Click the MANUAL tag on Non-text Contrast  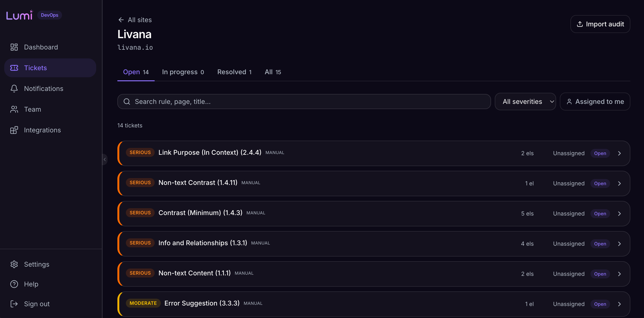[x=251, y=183]
